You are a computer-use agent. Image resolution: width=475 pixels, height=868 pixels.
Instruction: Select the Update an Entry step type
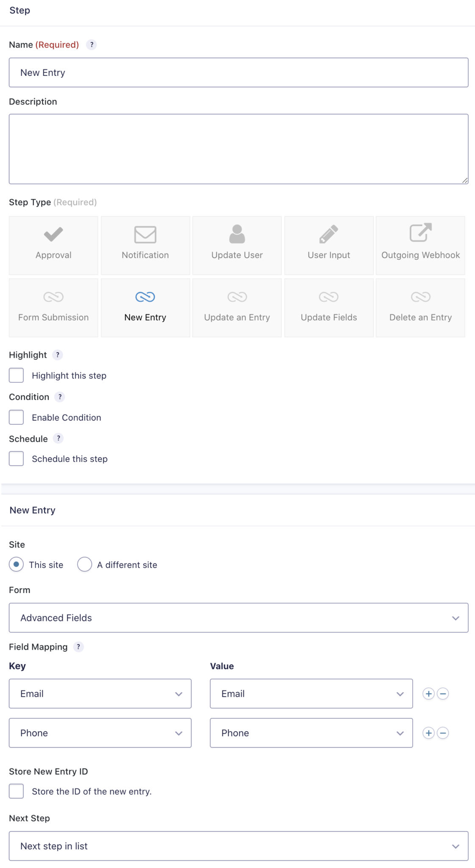tap(236, 307)
